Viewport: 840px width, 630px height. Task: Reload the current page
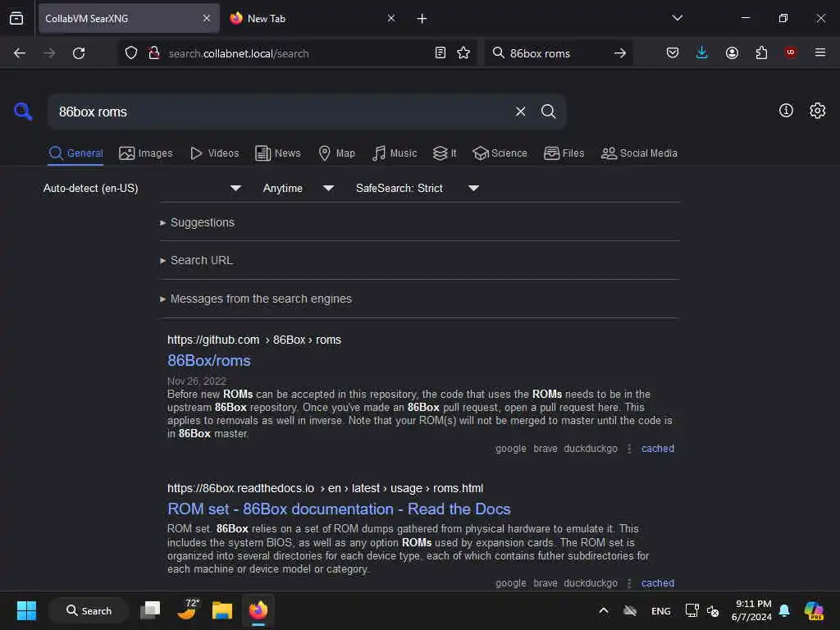[79, 53]
